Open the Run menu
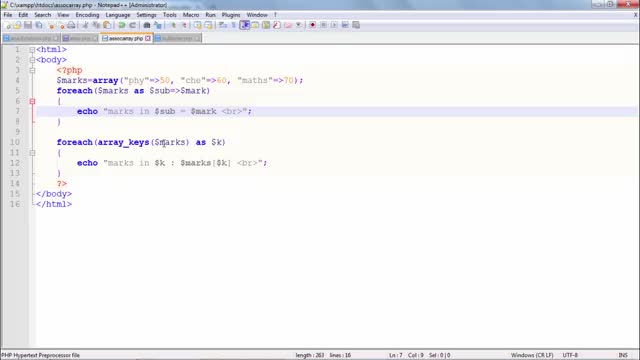The height and width of the screenshot is (360, 640). tap(210, 15)
